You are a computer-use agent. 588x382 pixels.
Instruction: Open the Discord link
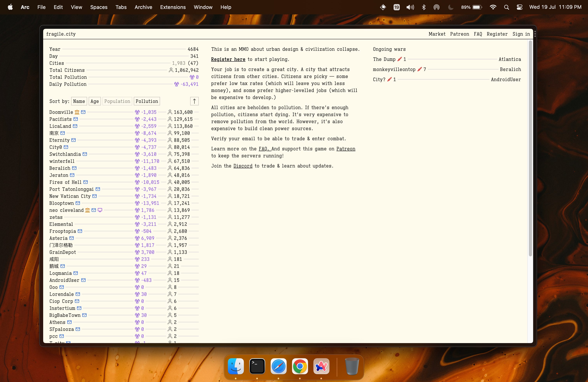point(243,166)
